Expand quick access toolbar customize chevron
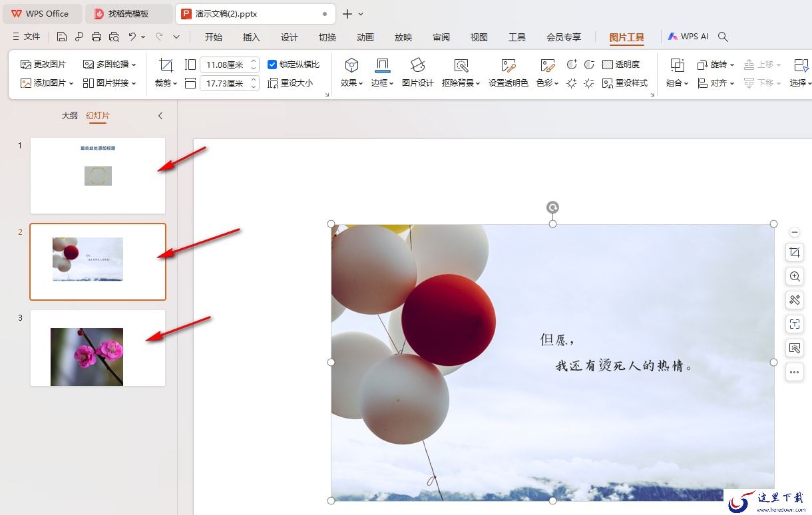This screenshot has width=812, height=515. coord(176,37)
